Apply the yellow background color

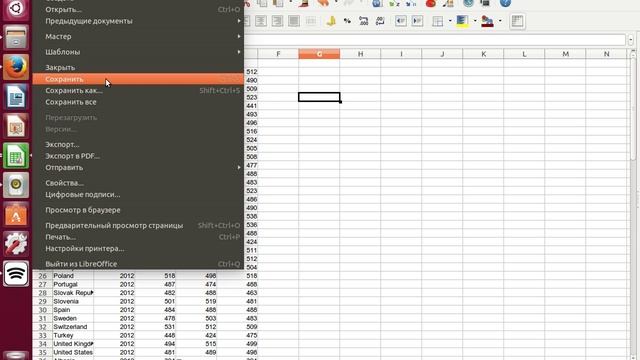click(462, 21)
